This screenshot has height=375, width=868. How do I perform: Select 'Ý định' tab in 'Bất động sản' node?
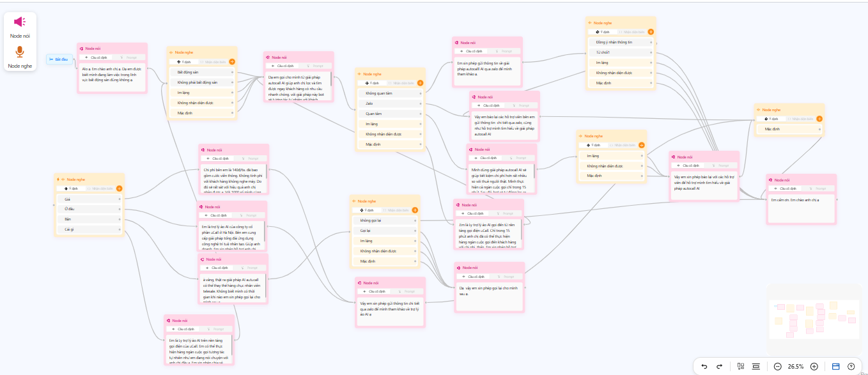pos(184,62)
